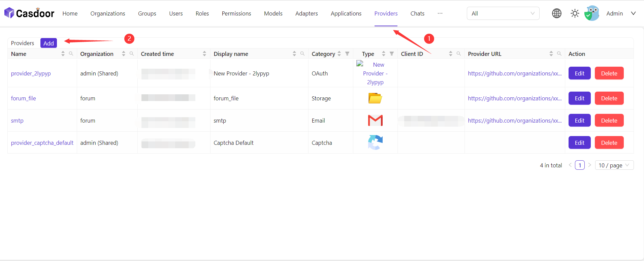Click the Captcha Default reCAPTCHA icon
The height and width of the screenshot is (261, 644).
click(375, 142)
